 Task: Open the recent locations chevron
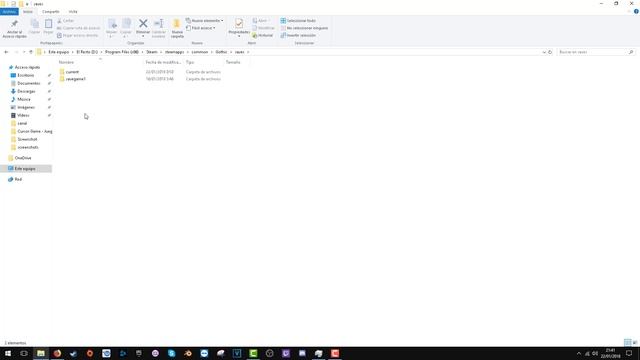point(24,52)
